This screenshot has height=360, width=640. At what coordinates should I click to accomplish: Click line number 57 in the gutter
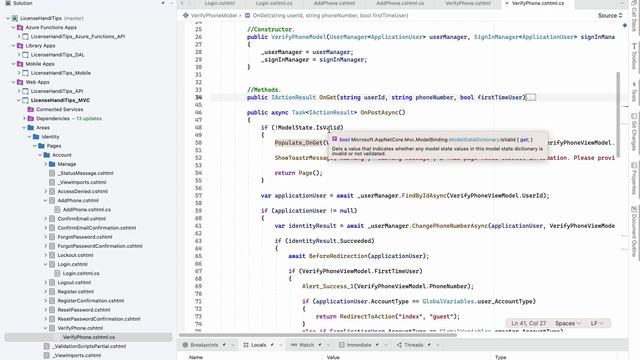click(x=198, y=196)
